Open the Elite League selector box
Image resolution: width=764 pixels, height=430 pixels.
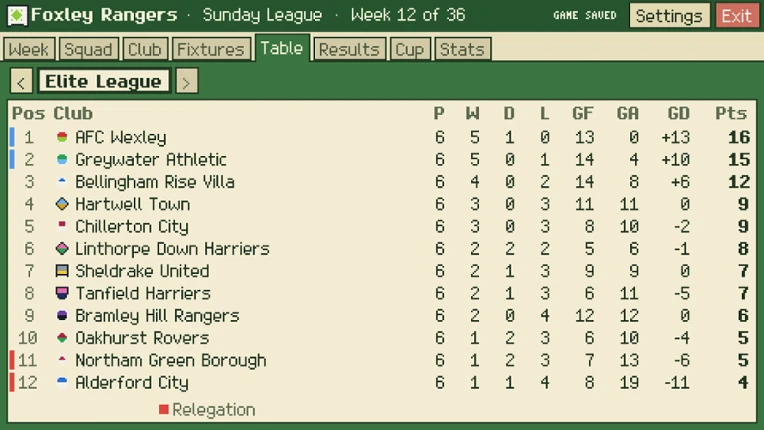tap(104, 81)
